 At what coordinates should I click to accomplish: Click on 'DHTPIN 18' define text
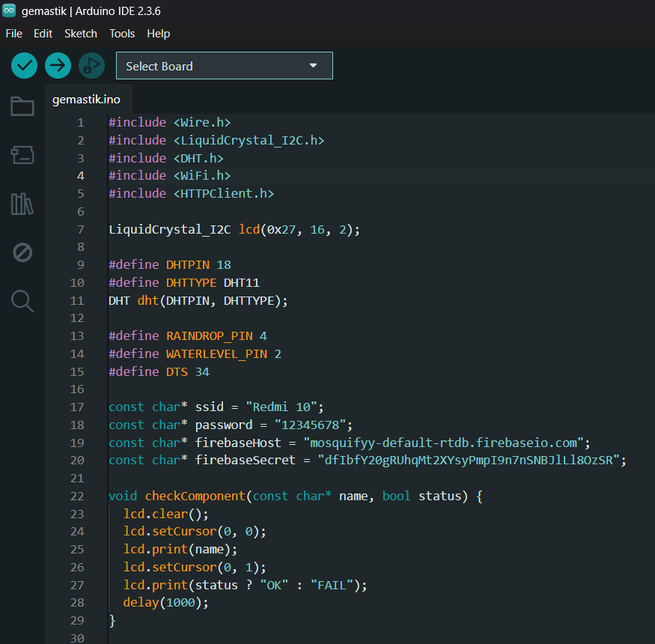point(198,265)
